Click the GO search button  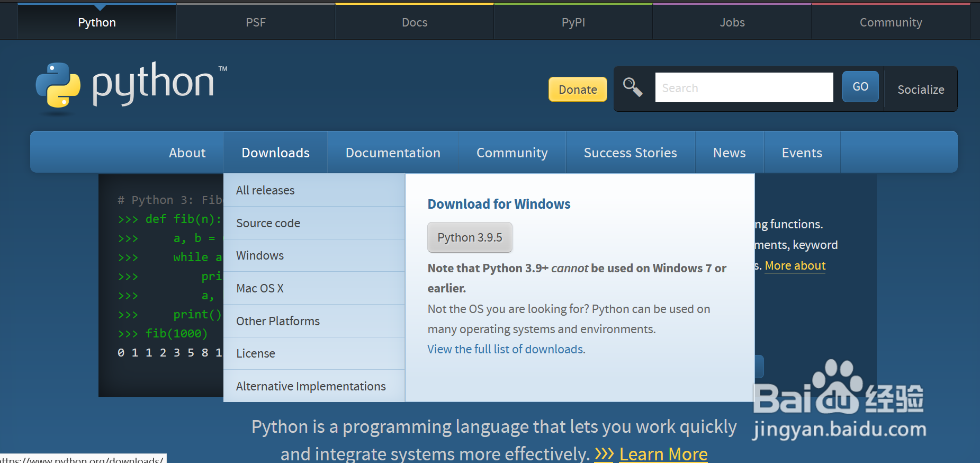tap(860, 87)
